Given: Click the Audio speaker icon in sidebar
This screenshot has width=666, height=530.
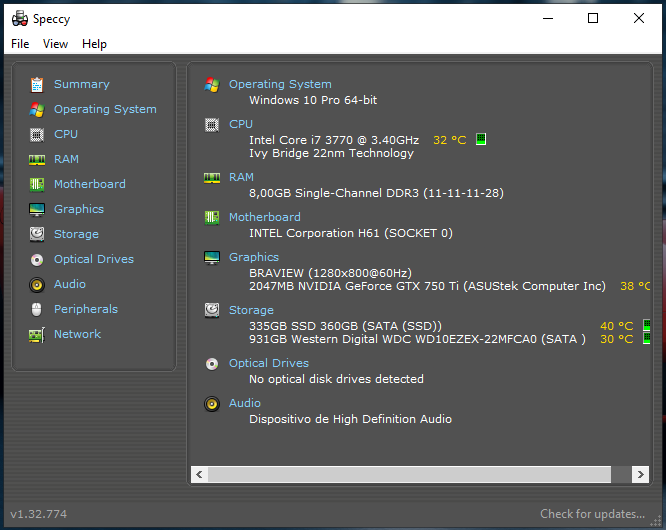Looking at the screenshot, I should click(37, 285).
